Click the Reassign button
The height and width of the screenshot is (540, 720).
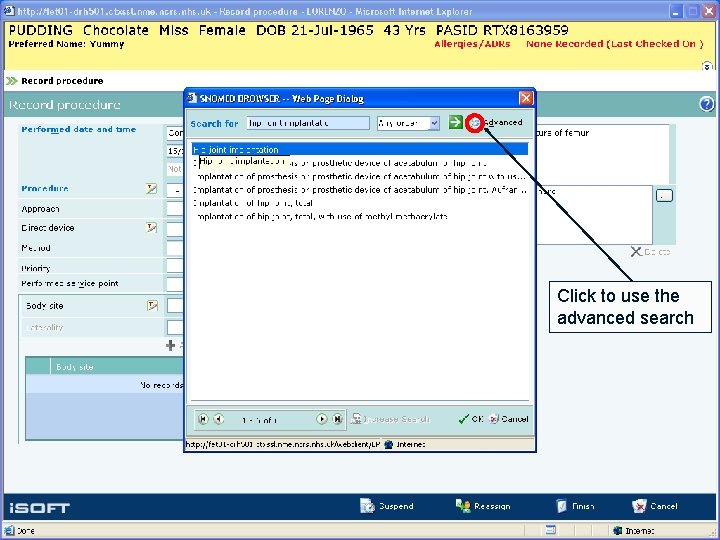tap(483, 506)
